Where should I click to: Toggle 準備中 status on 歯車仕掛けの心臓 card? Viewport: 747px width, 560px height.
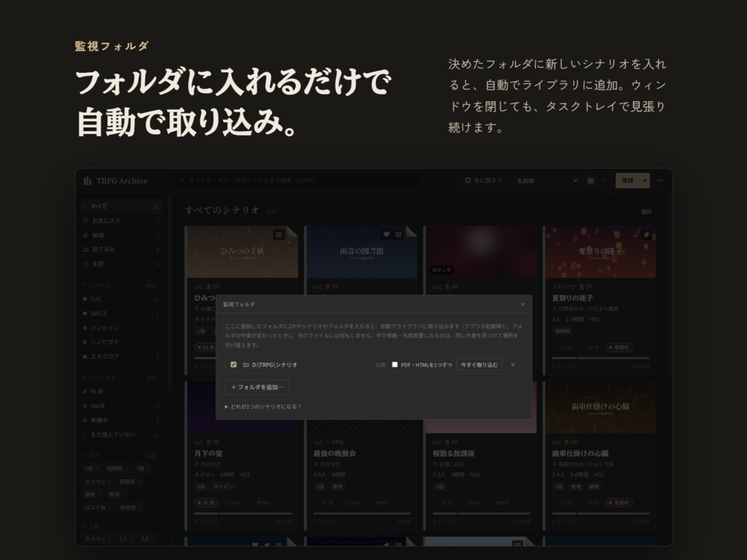[x=620, y=503]
